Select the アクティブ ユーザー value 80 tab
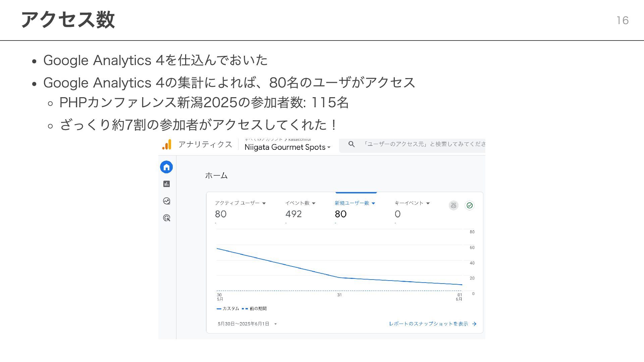 (221, 214)
